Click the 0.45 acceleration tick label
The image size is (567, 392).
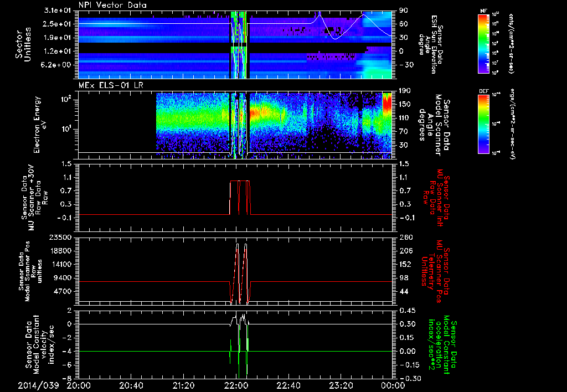[x=408, y=310]
